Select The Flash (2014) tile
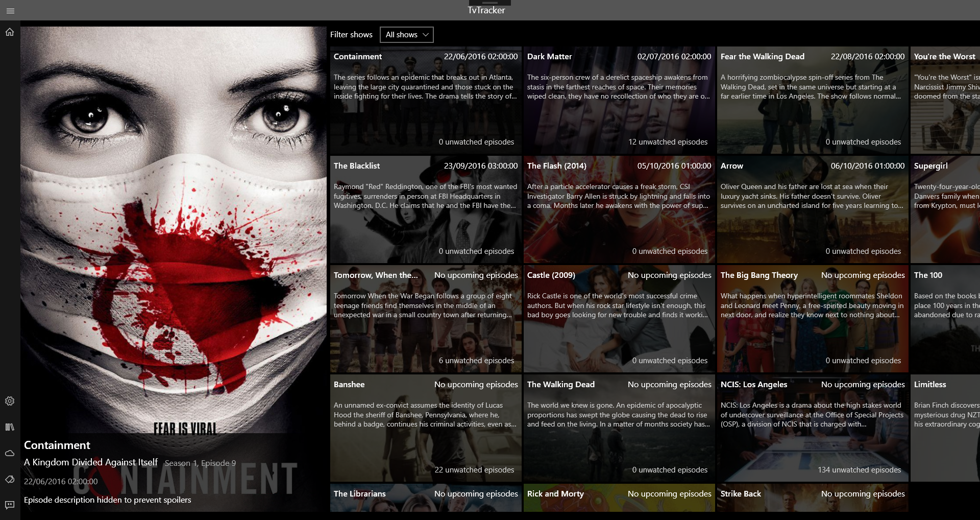Screen dimensions: 980x520 (619, 209)
